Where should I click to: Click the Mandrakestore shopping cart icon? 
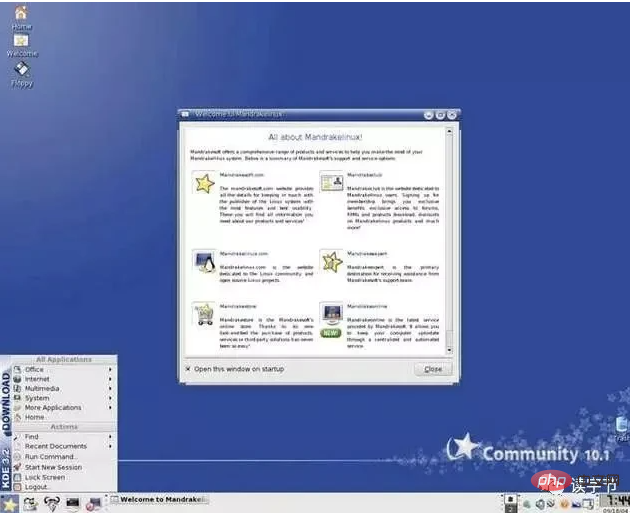point(204,314)
